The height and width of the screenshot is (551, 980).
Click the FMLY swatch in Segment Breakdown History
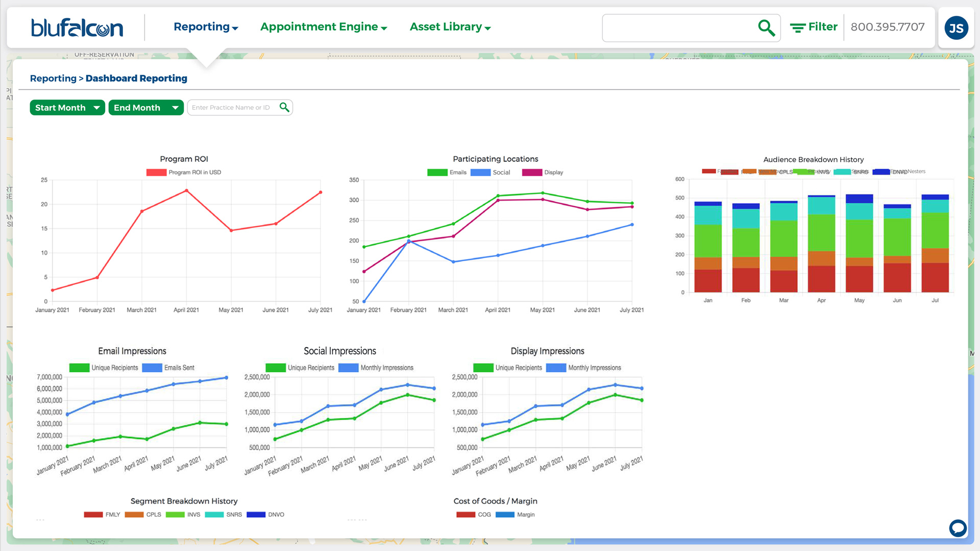tap(93, 514)
